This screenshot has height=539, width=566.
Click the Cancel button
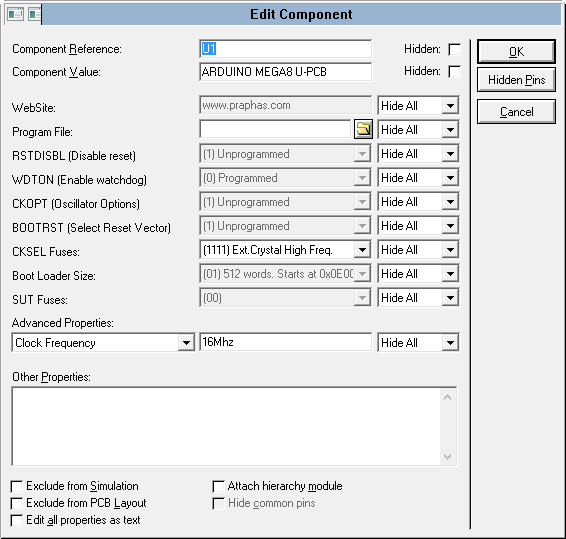pyautogui.click(x=516, y=112)
